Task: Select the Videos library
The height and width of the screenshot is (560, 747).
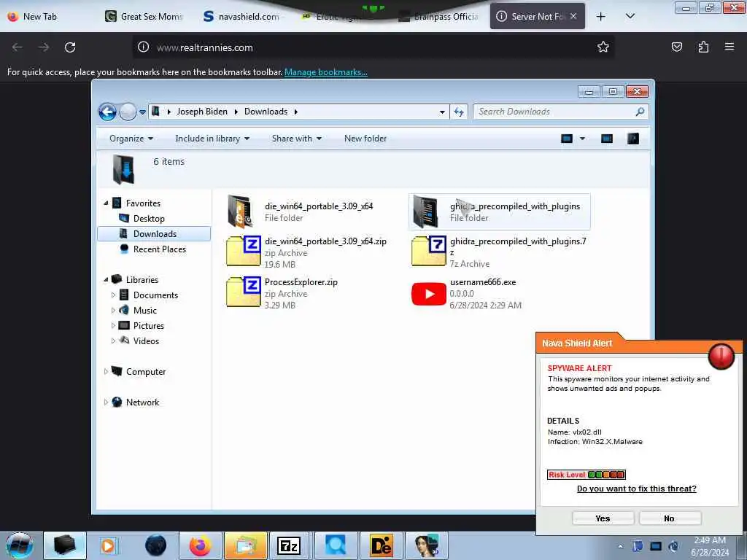Action: [146, 341]
